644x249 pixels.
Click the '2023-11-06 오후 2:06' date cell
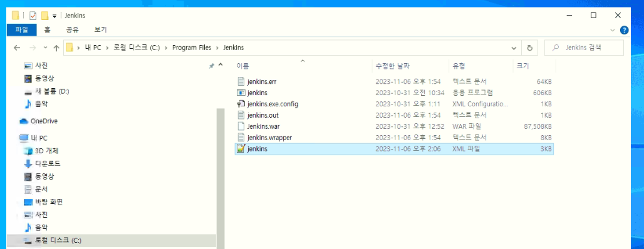[x=408, y=149]
